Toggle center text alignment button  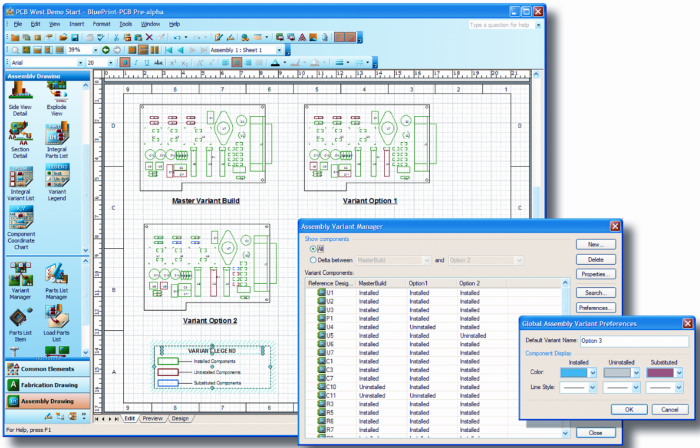tap(237, 63)
